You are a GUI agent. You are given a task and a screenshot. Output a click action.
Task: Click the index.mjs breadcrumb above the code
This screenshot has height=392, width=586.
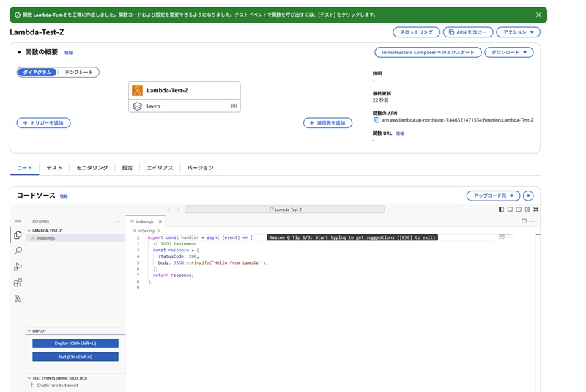146,231
